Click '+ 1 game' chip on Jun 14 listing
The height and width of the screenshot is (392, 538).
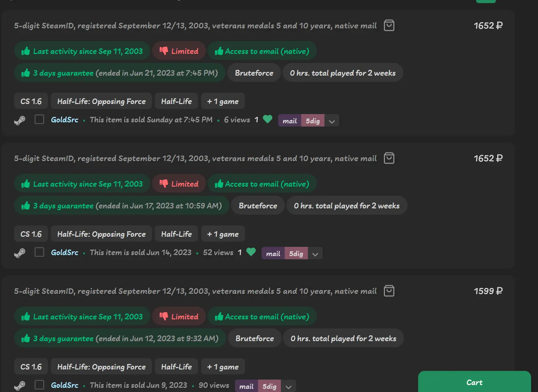[x=223, y=234]
